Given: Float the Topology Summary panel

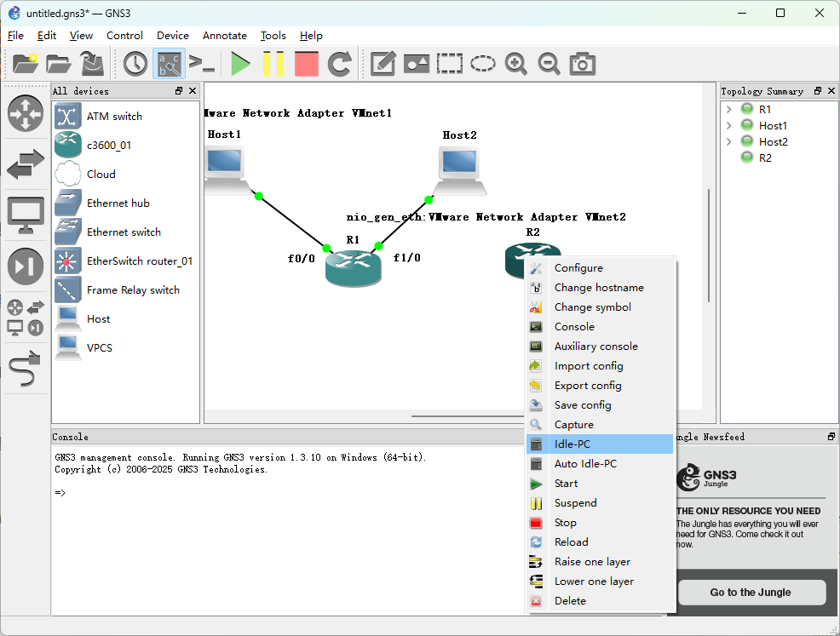Looking at the screenshot, I should click(818, 91).
